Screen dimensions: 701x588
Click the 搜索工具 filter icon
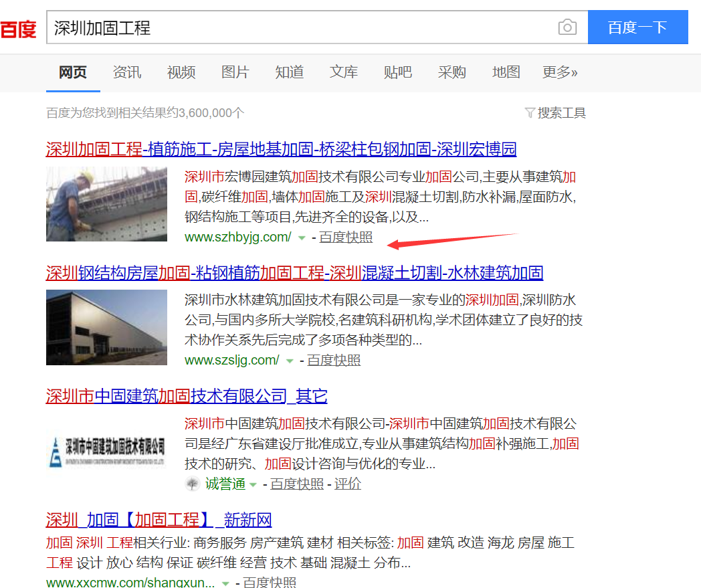pyautogui.click(x=530, y=112)
